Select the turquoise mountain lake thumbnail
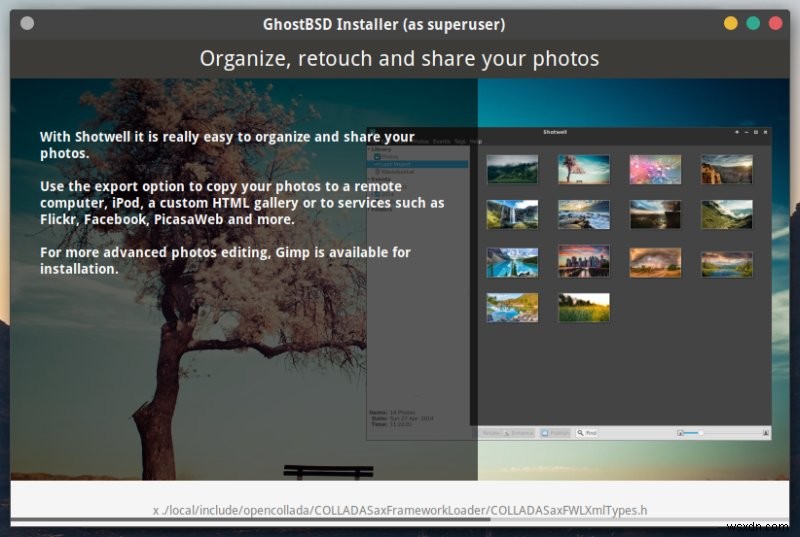This screenshot has height=537, width=800. click(x=512, y=262)
